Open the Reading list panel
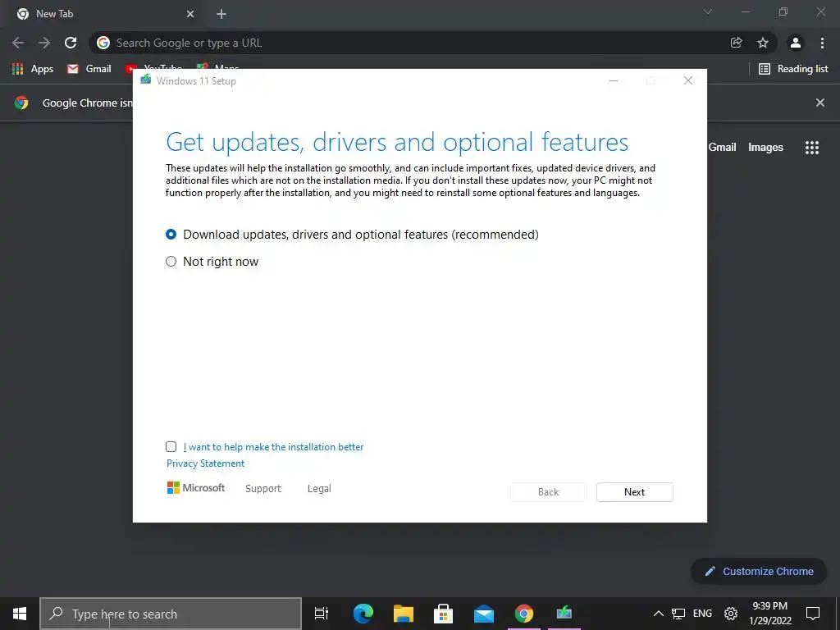 click(x=793, y=69)
